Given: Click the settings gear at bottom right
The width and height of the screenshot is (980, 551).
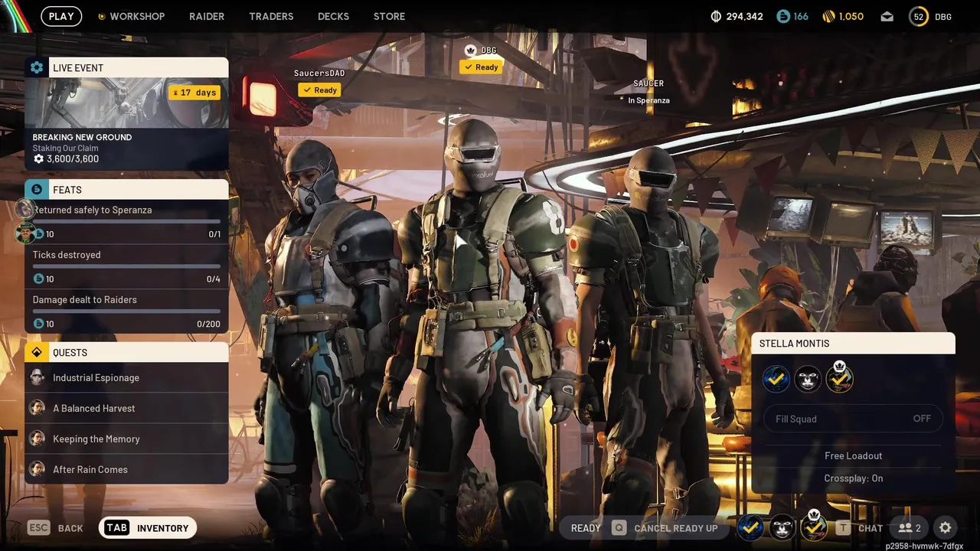Looking at the screenshot, I should [946, 528].
